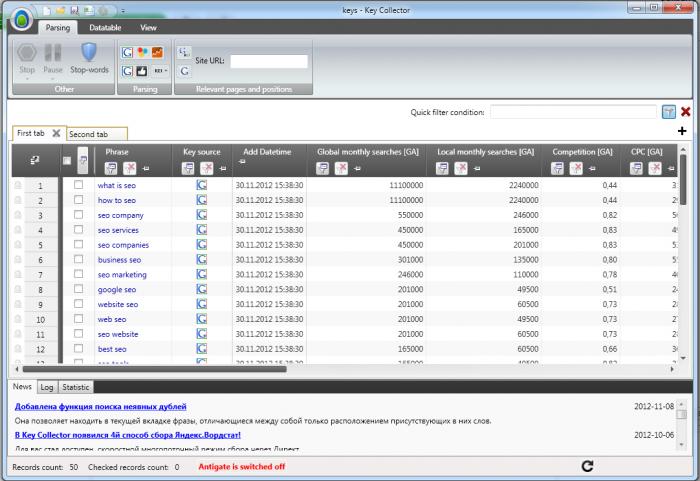Click the colorful balloons parsing icon
Viewport: 700px width, 481px height.
pyautogui.click(x=142, y=53)
